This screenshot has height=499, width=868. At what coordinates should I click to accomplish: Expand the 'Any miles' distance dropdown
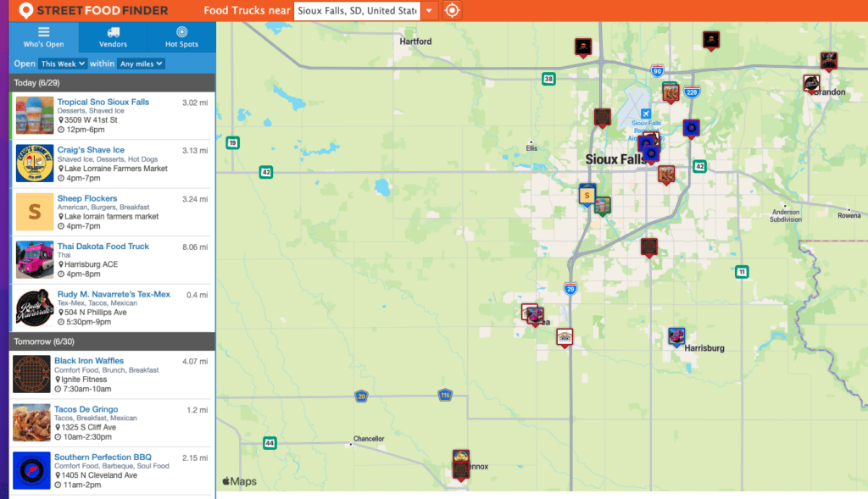(x=141, y=64)
